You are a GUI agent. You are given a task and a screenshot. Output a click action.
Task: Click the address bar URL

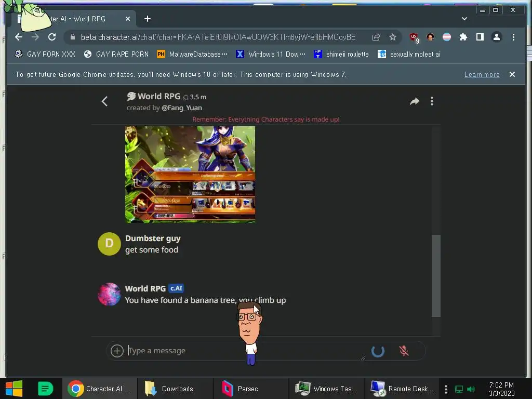tap(218, 37)
